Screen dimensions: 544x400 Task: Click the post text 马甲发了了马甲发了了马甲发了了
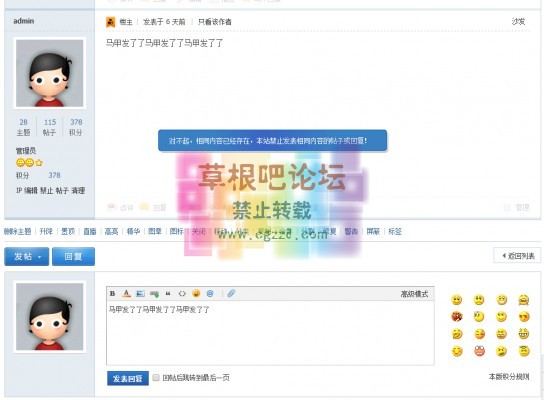164,43
